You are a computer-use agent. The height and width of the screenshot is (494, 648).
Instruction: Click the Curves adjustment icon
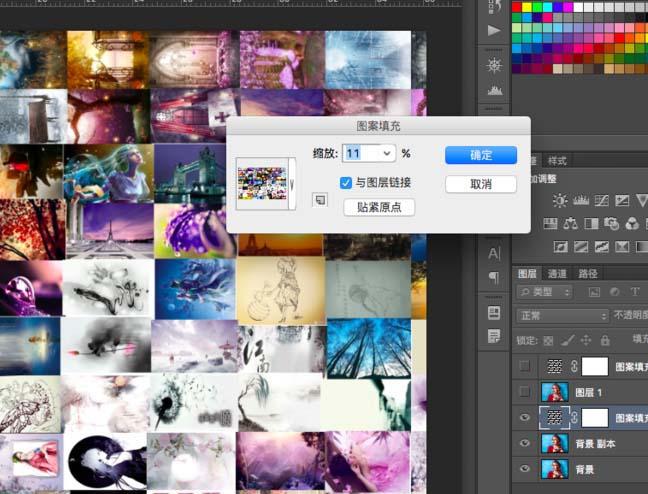(x=602, y=201)
